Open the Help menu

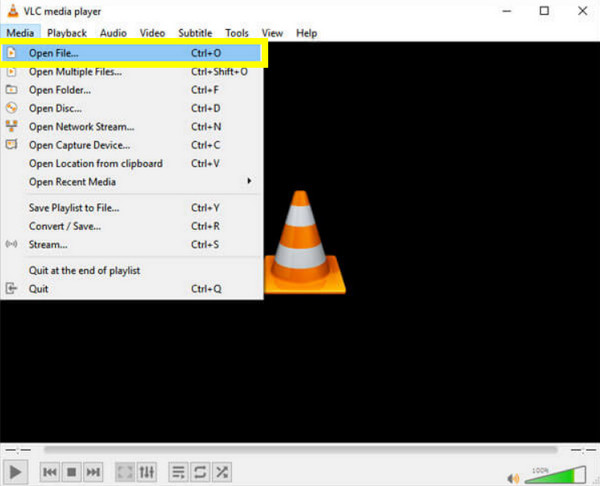(x=307, y=33)
